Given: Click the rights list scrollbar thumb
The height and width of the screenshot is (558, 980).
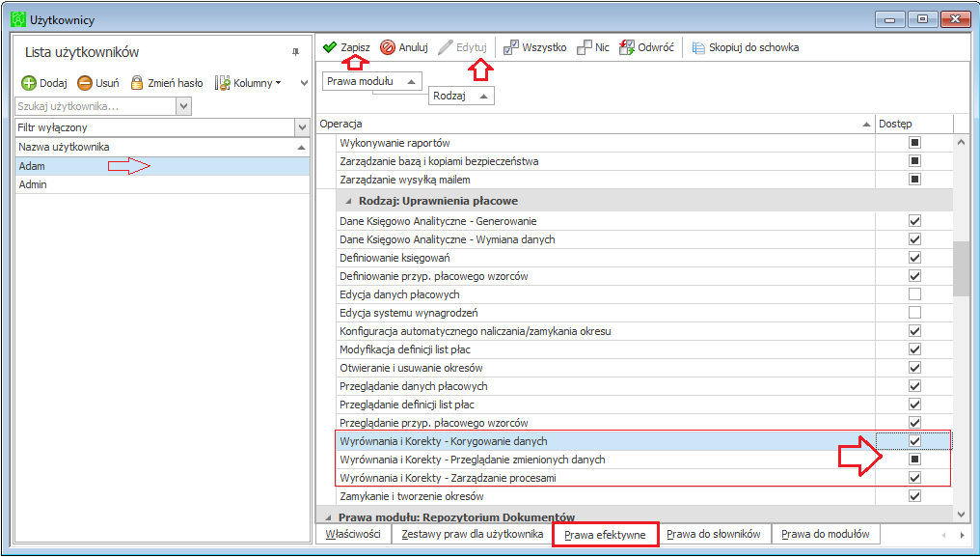Looking at the screenshot, I should pyautogui.click(x=962, y=269).
